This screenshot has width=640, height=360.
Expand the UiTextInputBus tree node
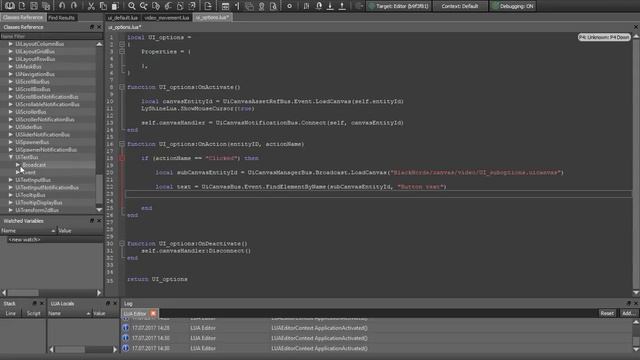[11, 180]
